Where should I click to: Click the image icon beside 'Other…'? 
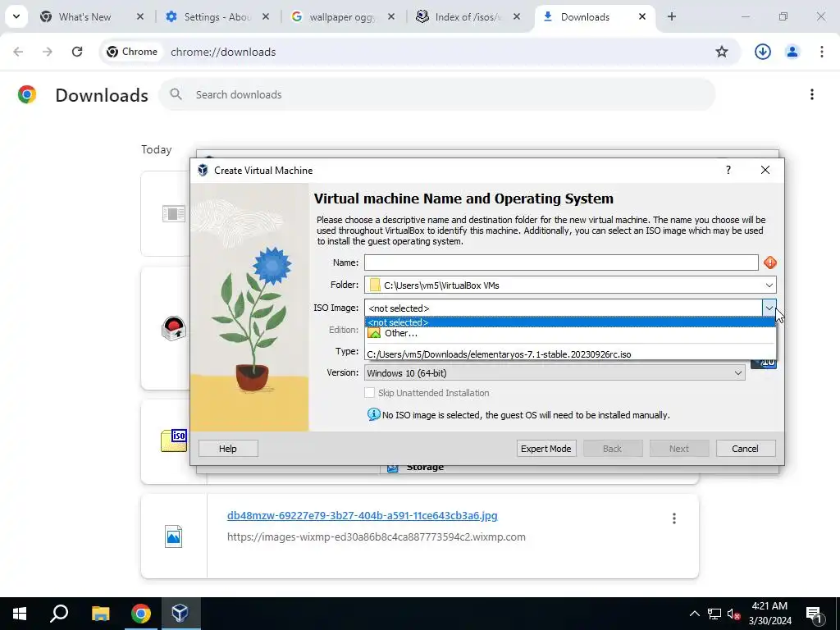pyautogui.click(x=374, y=333)
